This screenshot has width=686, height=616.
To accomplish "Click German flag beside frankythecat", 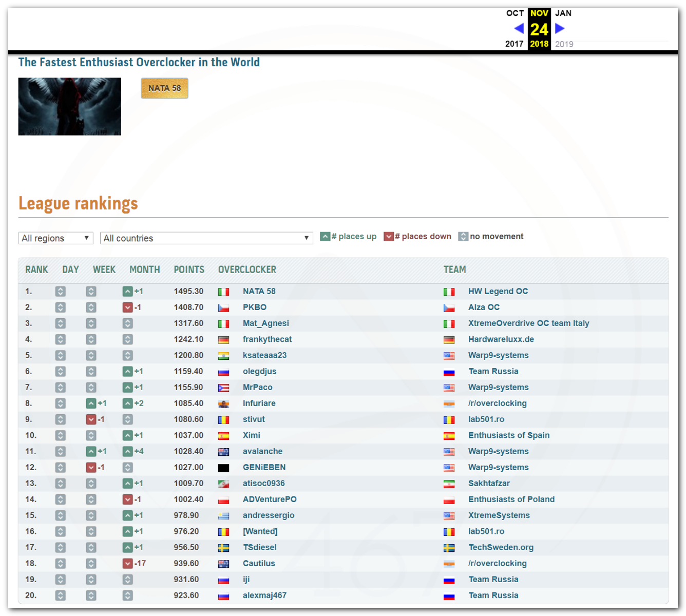I will tap(223, 340).
